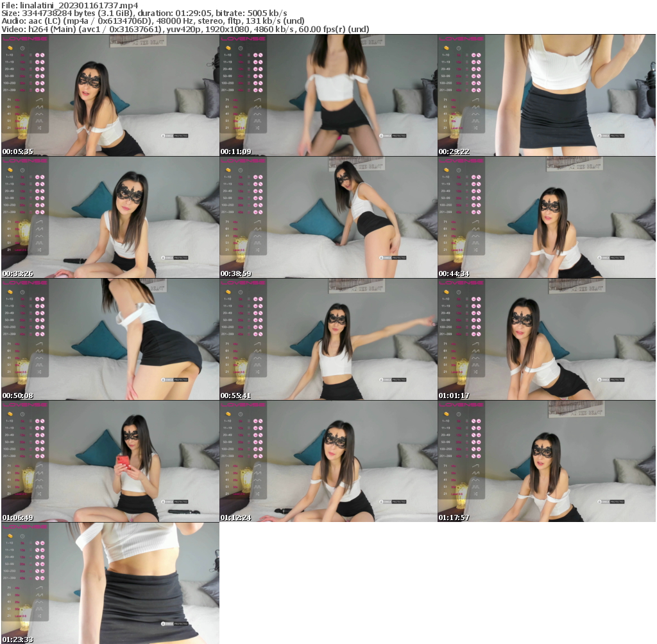This screenshot has height=644, width=657.
Task: Select the zigzag wave pattern icon
Action: click(x=39, y=107)
